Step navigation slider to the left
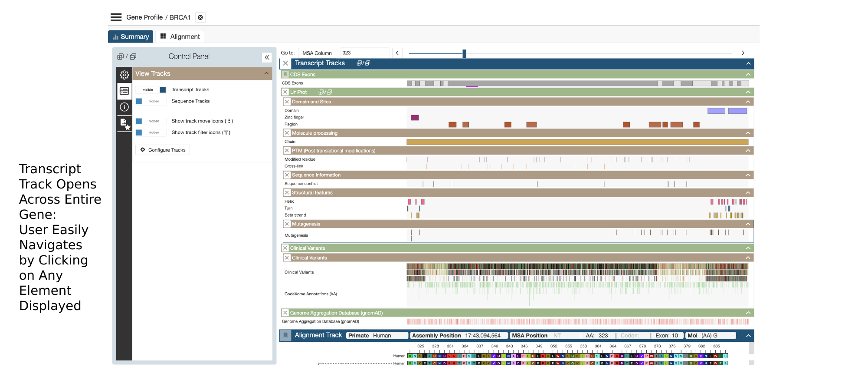 (x=397, y=53)
